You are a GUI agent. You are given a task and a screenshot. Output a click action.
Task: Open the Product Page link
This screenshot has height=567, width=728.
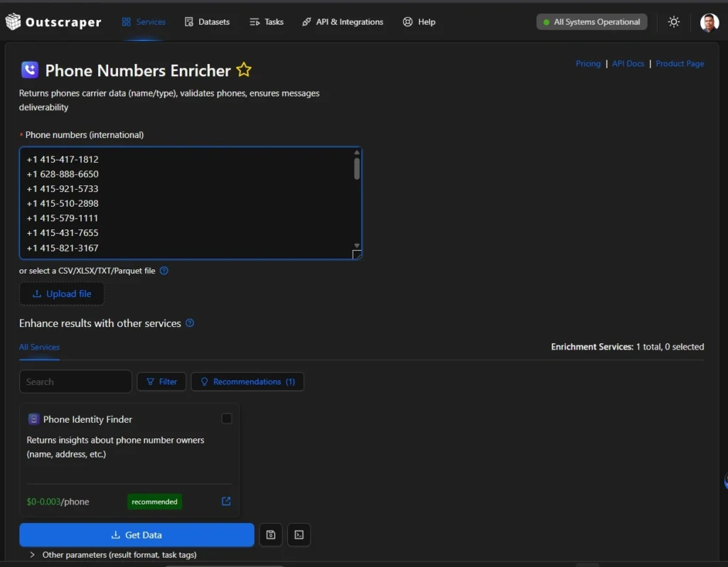[x=680, y=63]
